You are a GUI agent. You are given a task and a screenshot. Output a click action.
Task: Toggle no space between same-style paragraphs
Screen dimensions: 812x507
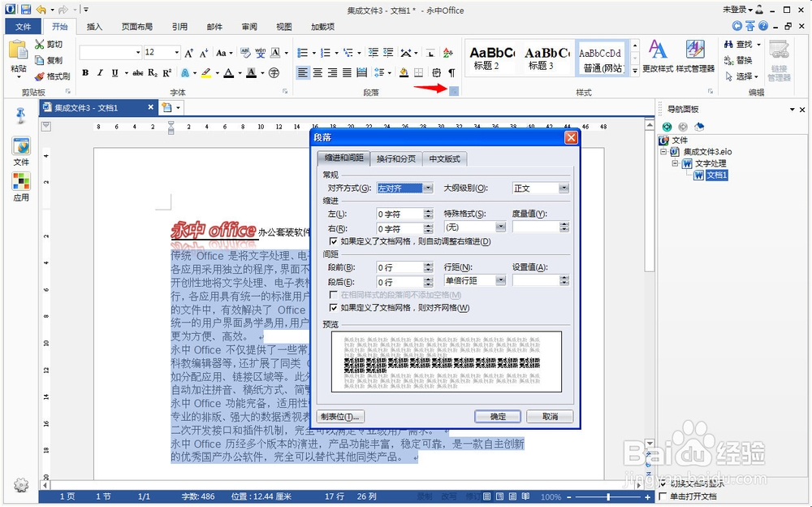(334, 295)
